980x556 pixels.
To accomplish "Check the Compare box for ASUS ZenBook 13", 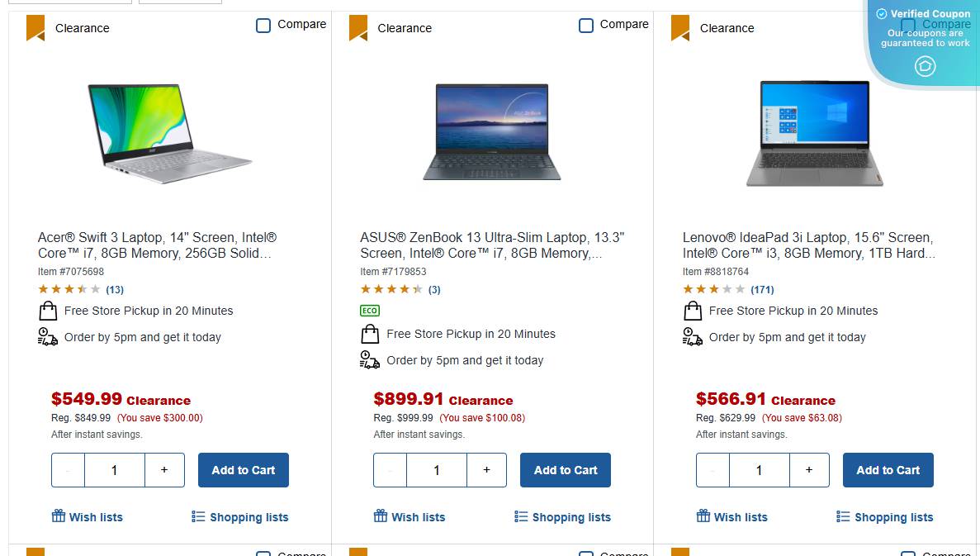I will tap(586, 26).
